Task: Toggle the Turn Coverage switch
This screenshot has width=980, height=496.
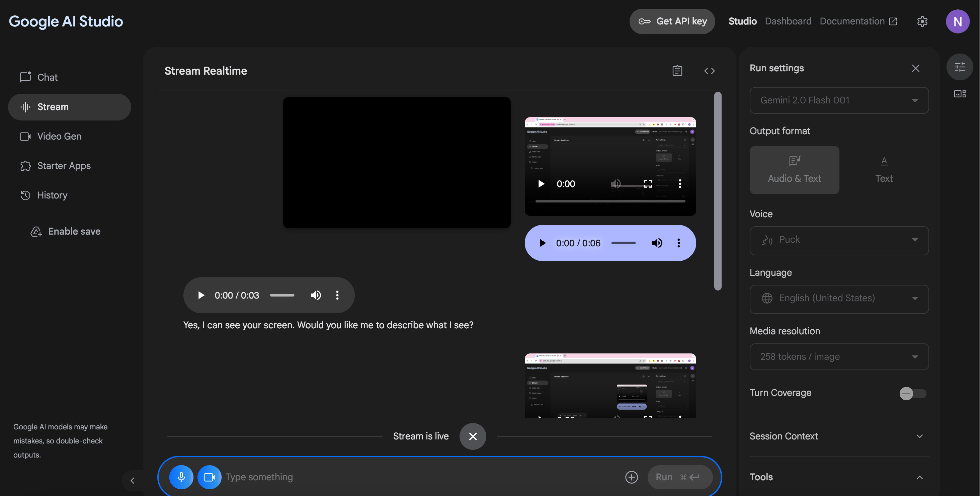Action: pyautogui.click(x=912, y=393)
